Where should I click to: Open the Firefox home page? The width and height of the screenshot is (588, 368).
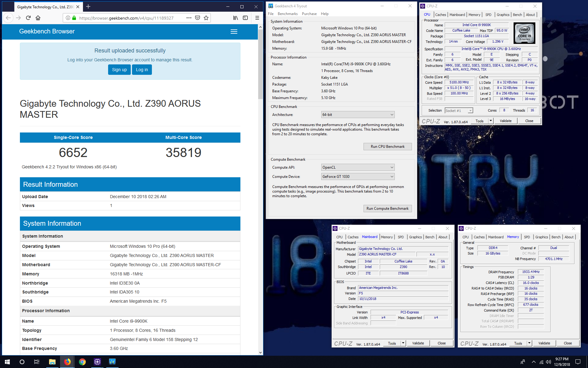[38, 18]
